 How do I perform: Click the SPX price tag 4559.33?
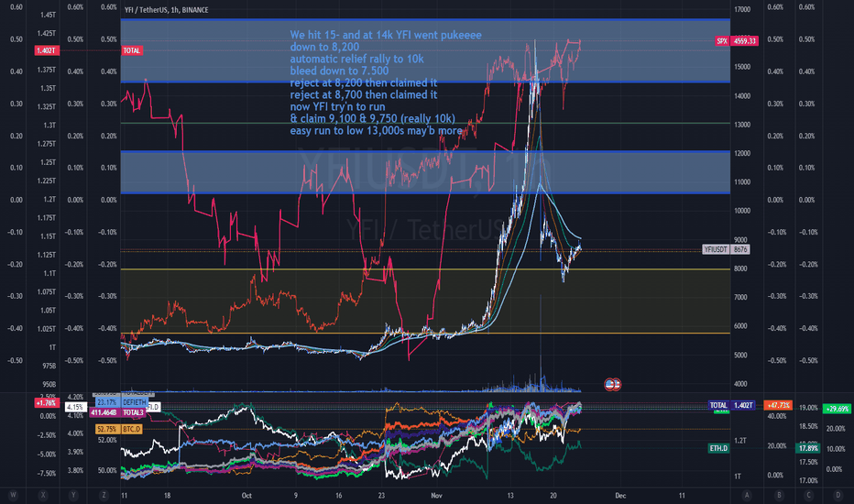(745, 41)
